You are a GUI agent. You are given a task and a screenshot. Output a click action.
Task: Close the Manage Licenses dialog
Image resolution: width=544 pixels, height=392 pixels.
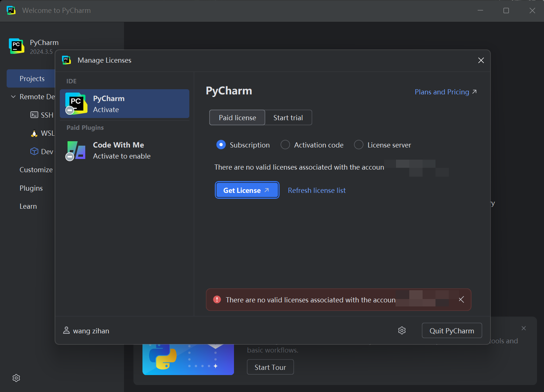pyautogui.click(x=481, y=60)
